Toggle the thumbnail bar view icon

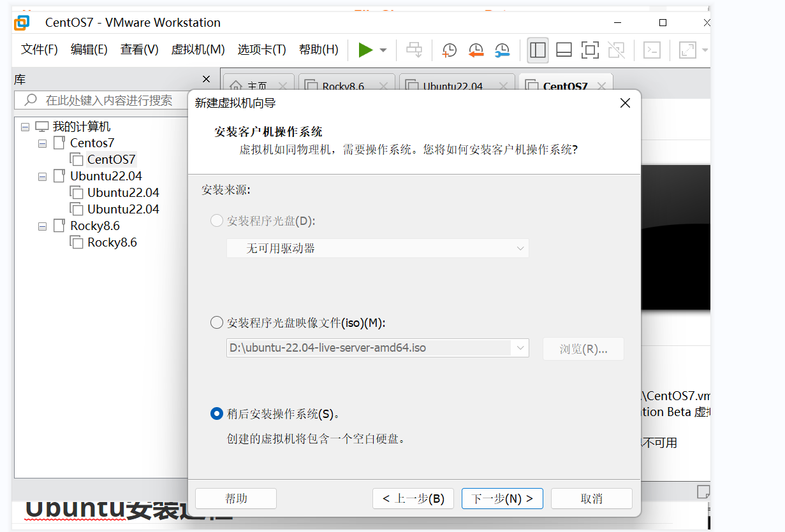[x=564, y=50]
